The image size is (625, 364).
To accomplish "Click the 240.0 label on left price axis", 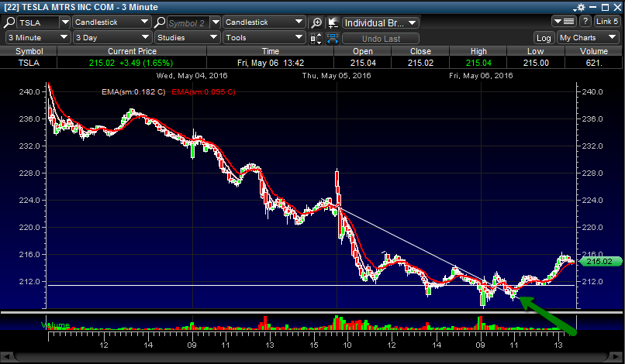I will [x=29, y=92].
